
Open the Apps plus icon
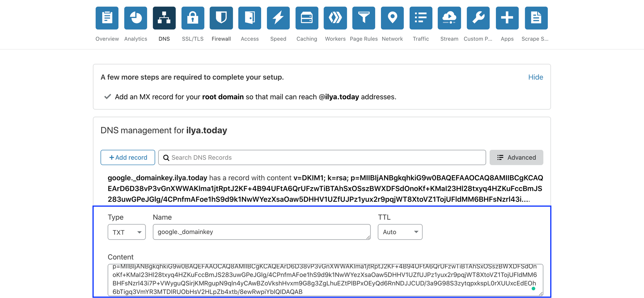pyautogui.click(x=507, y=18)
